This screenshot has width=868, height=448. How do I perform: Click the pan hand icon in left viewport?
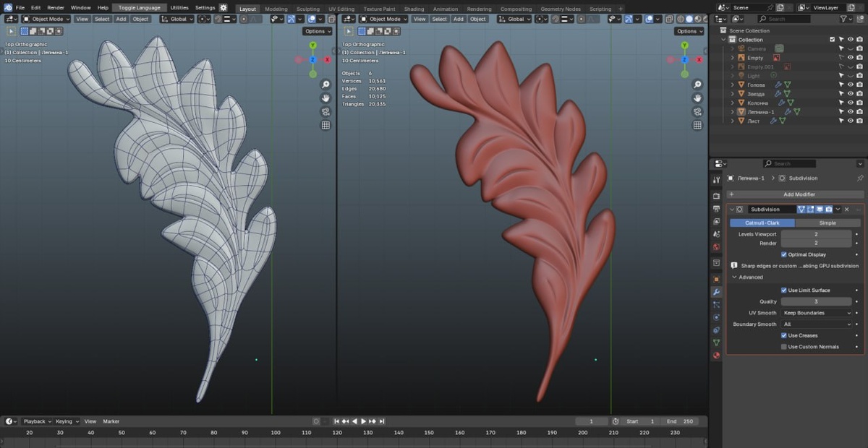point(325,98)
